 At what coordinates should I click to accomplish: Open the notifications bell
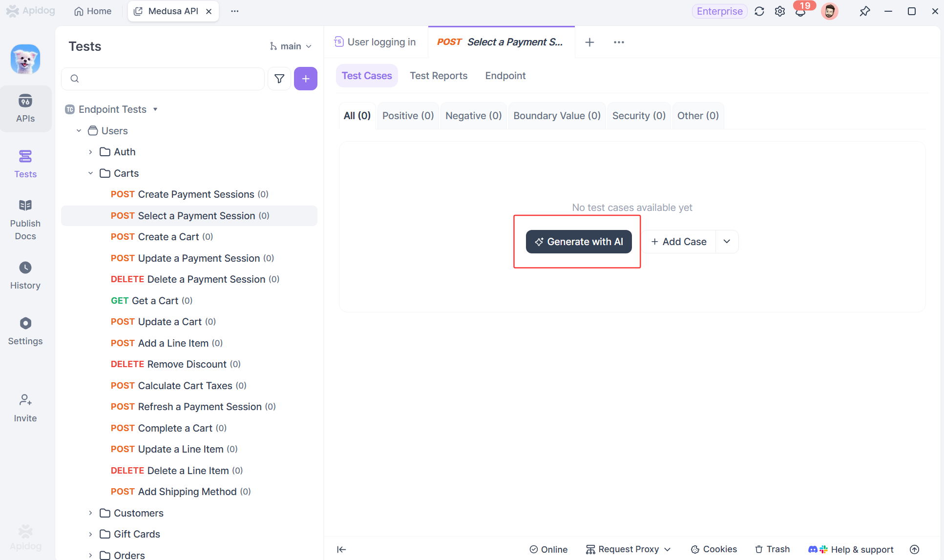[800, 11]
